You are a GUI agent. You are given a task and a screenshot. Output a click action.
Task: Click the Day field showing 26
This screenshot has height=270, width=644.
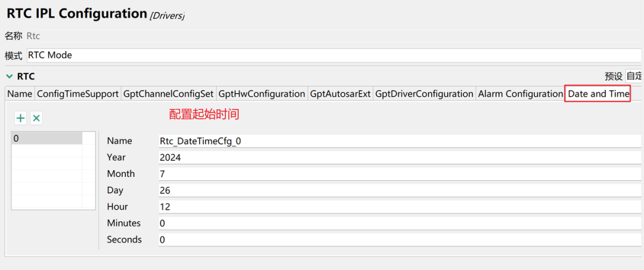(x=400, y=191)
